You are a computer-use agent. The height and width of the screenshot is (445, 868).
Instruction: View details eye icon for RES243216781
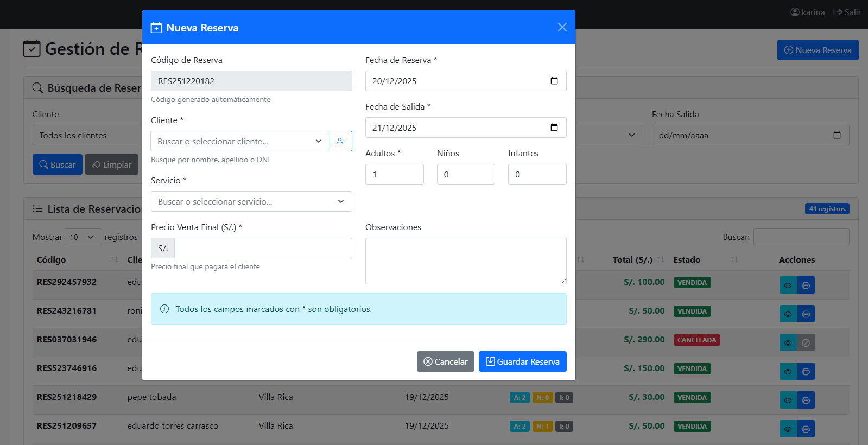point(788,314)
